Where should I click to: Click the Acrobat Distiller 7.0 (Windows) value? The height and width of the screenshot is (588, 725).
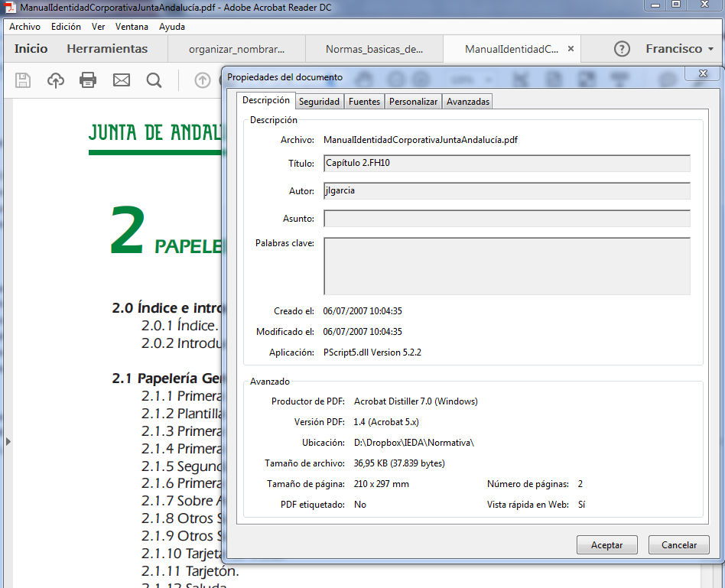tap(416, 401)
